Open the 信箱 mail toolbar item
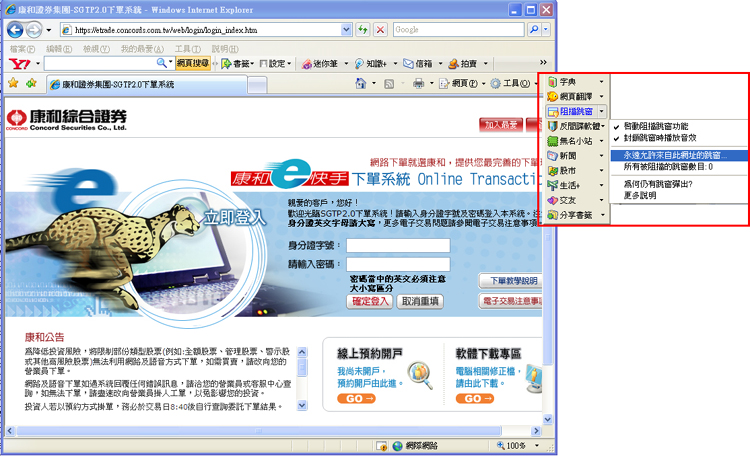Viewport: 750px width, 456px height. [418, 64]
